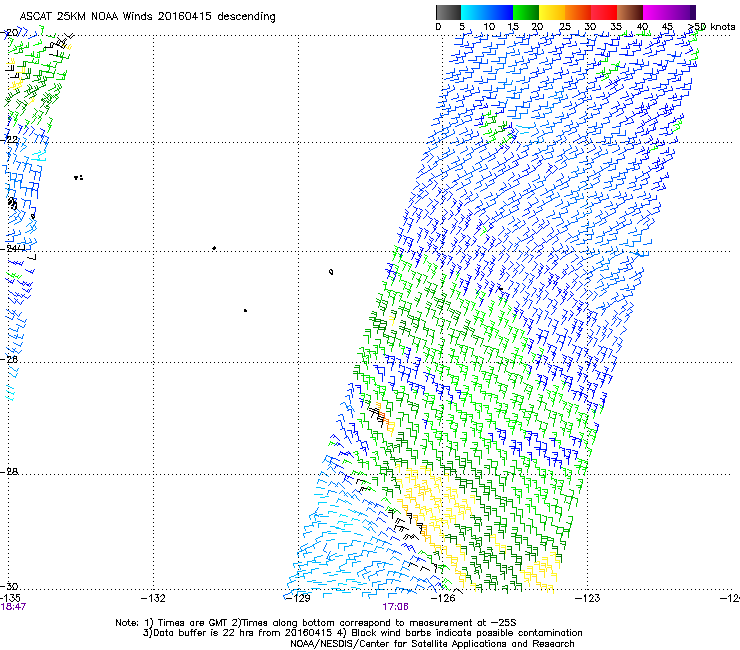This screenshot has height=650, width=740.
Task: Click the legend number '35'
Action: (x=616, y=27)
